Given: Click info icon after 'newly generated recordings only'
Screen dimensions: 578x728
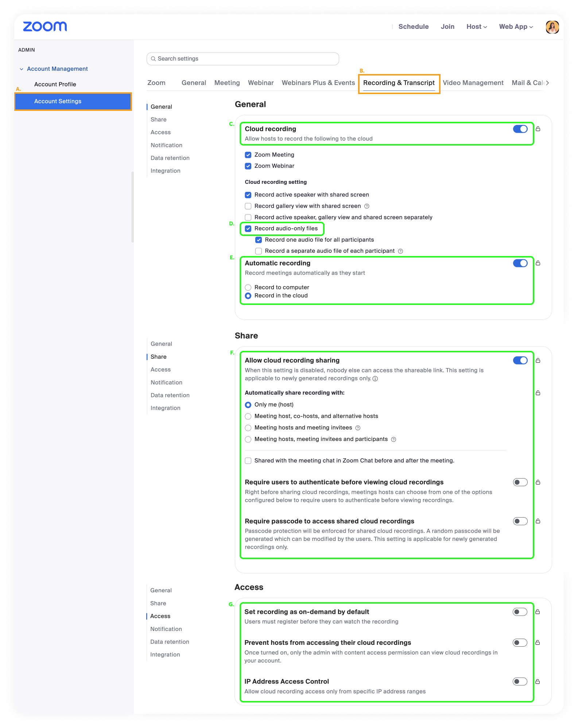Looking at the screenshot, I should (x=375, y=379).
